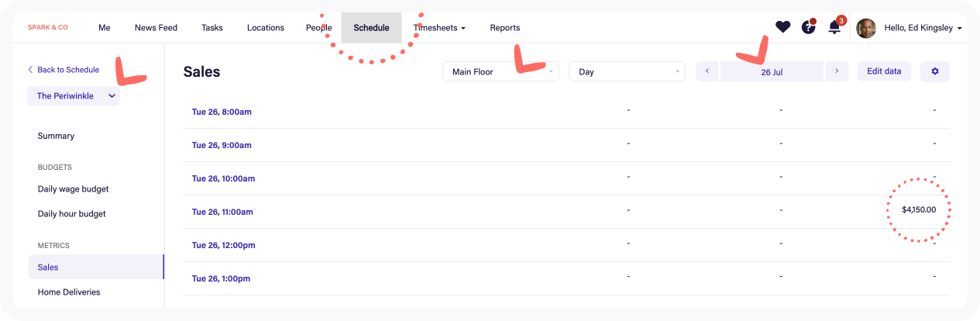This screenshot has height=321, width=980.
Task: Click the Spark & Co logo
Action: click(48, 27)
